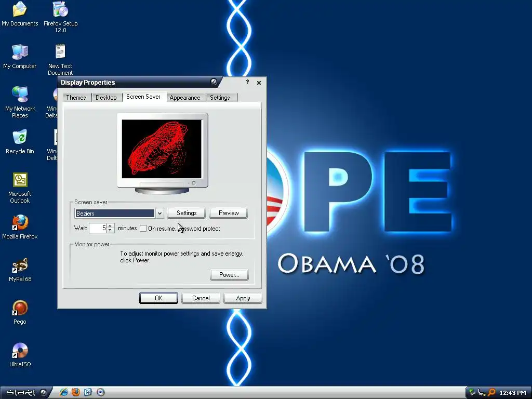Click the Preview button
Viewport: 532px width, 399px height.
click(229, 213)
